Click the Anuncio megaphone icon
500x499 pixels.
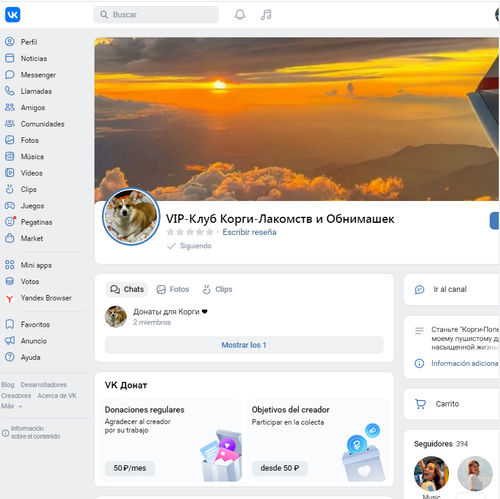10,341
